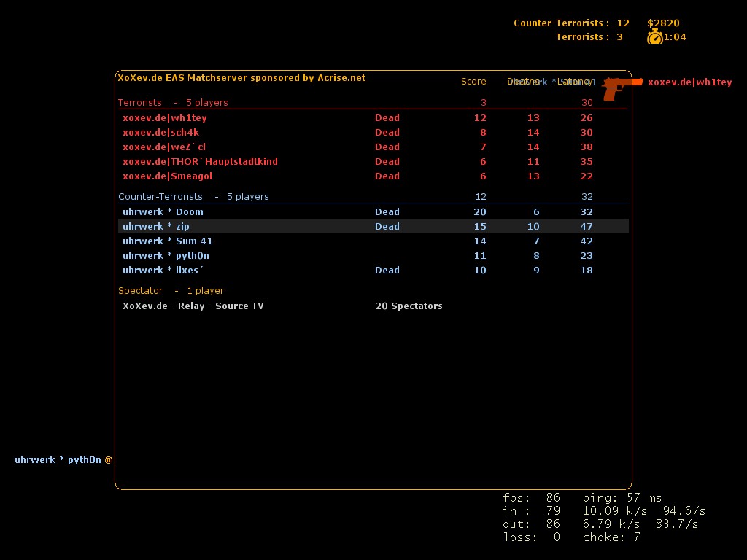
Task: Click the Terrorists 5 players team header
Action: pos(173,103)
